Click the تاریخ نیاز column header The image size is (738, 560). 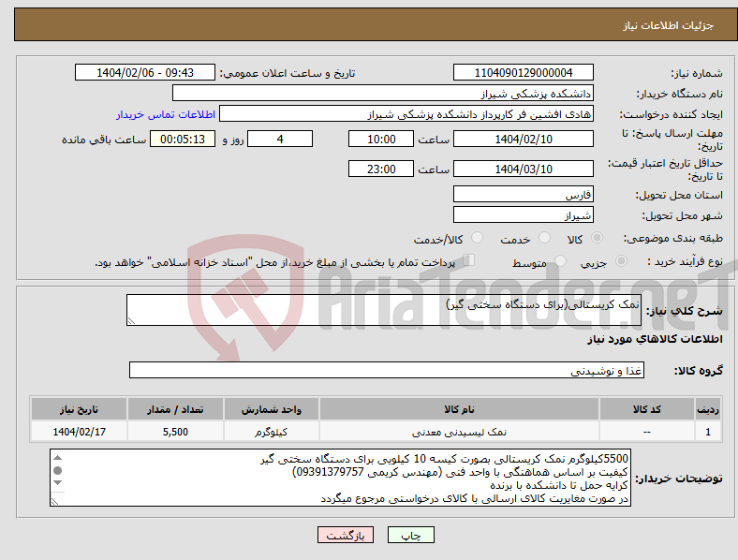pyautogui.click(x=79, y=409)
